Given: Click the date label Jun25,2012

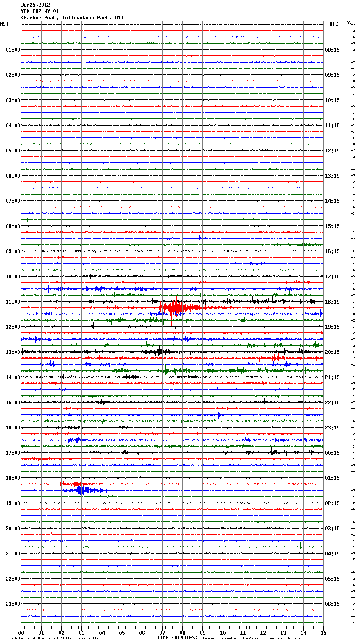Looking at the screenshot, I should pyautogui.click(x=35, y=5).
